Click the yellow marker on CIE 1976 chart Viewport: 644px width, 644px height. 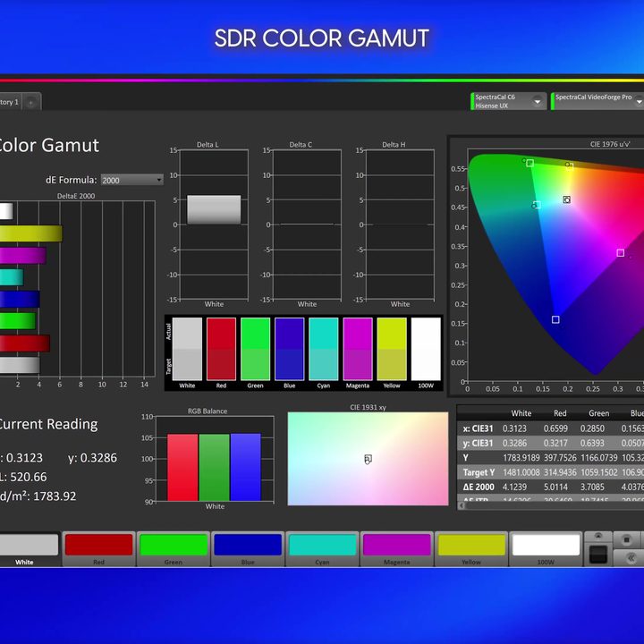pyautogui.click(x=569, y=166)
